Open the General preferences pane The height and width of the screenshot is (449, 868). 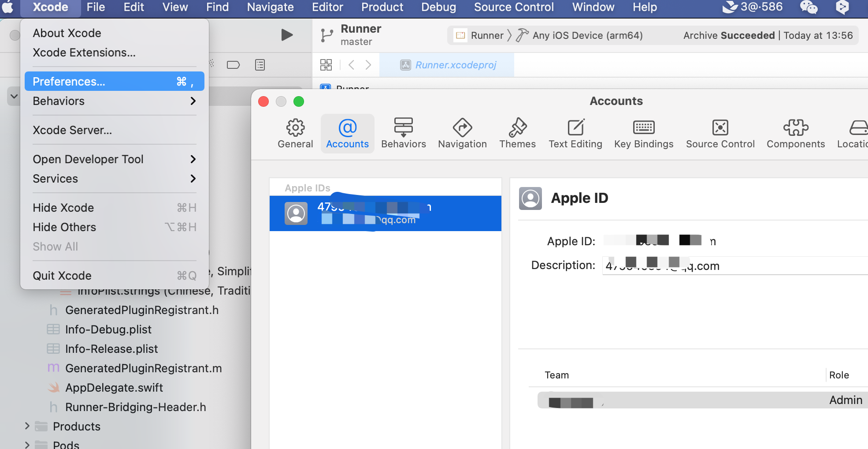coord(295,134)
